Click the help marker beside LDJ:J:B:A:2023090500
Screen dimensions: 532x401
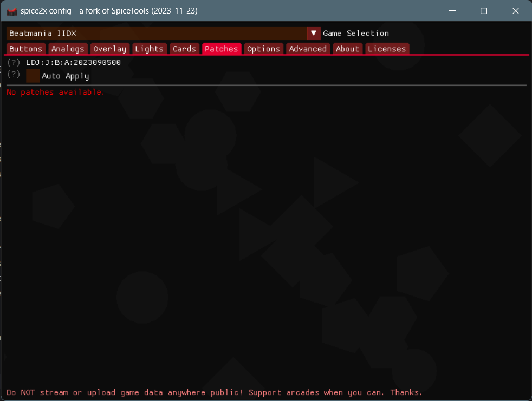14,62
